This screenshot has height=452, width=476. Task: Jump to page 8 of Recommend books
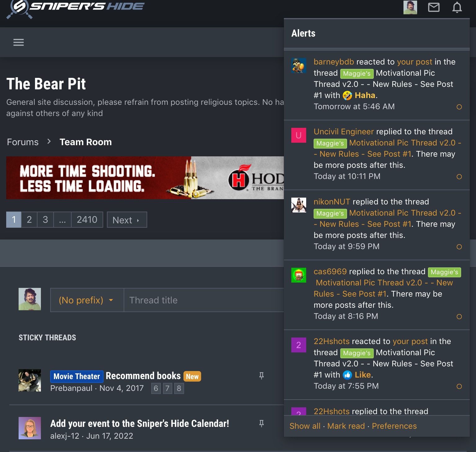[x=179, y=388]
